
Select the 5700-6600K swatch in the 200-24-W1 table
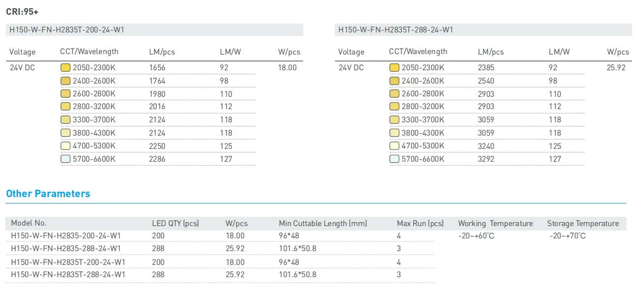coord(65,159)
